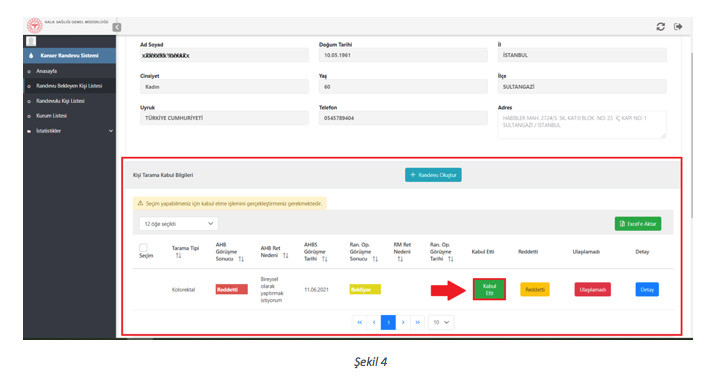Go to last page of table
This screenshot has width=716, height=376.
(x=417, y=323)
